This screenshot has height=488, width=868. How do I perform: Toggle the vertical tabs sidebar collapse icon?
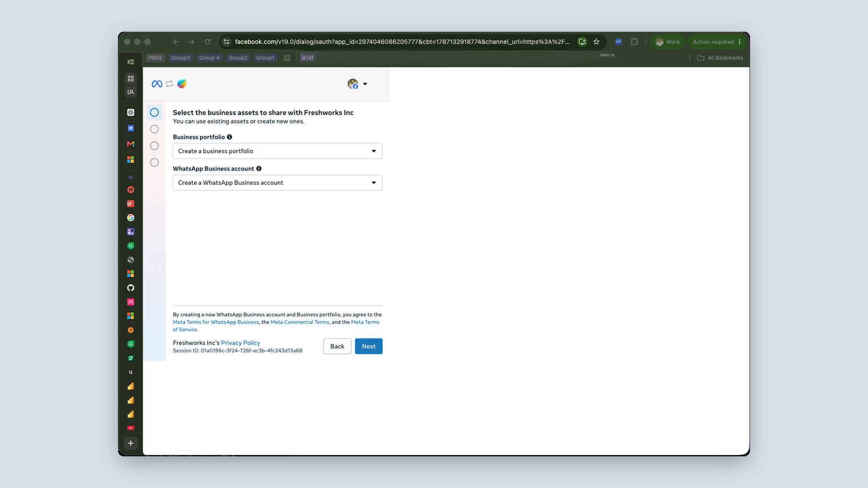pyautogui.click(x=131, y=62)
